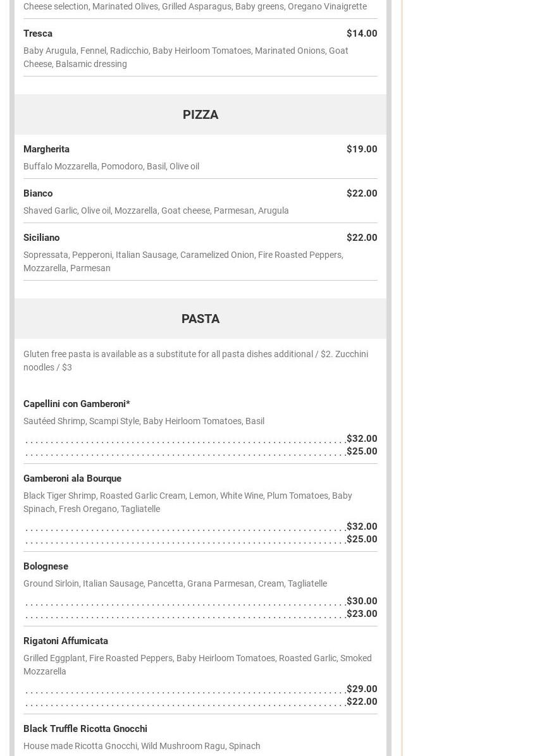
Task: Click the $32.00 price under Capellini con Gamberoni
Action: tap(361, 439)
